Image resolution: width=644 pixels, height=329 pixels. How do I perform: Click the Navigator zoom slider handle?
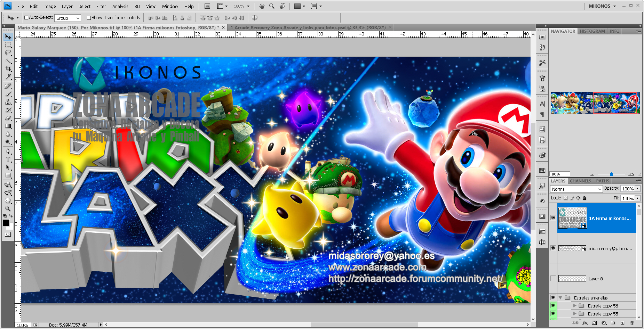611,174
